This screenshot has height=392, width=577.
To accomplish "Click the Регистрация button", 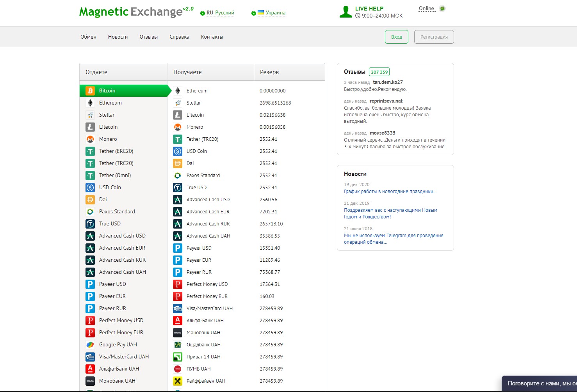I will point(434,37).
